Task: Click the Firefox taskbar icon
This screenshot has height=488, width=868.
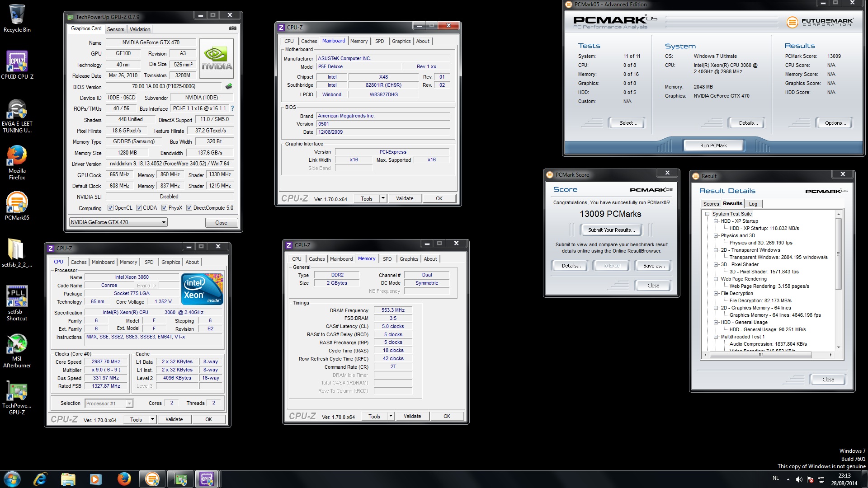Action: point(123,479)
